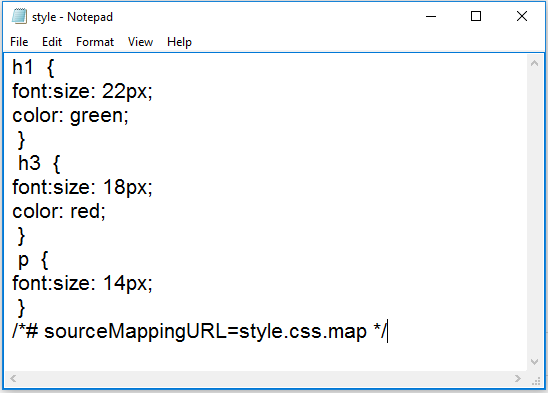Viewport: 548px width, 393px height.
Task: Click the horizontal scrollbar right arrow
Action: point(518,378)
